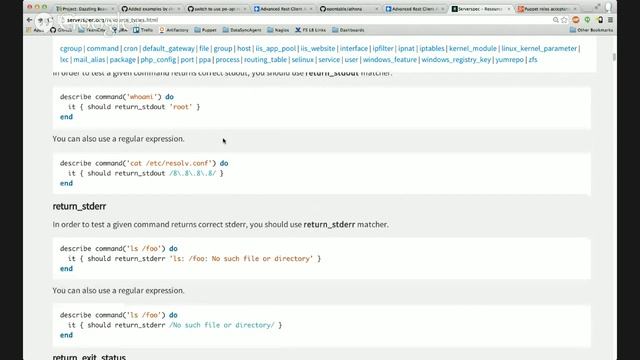Image resolution: width=640 pixels, height=360 pixels.
Task: Open the cgroup resource link
Action: pos(71,48)
